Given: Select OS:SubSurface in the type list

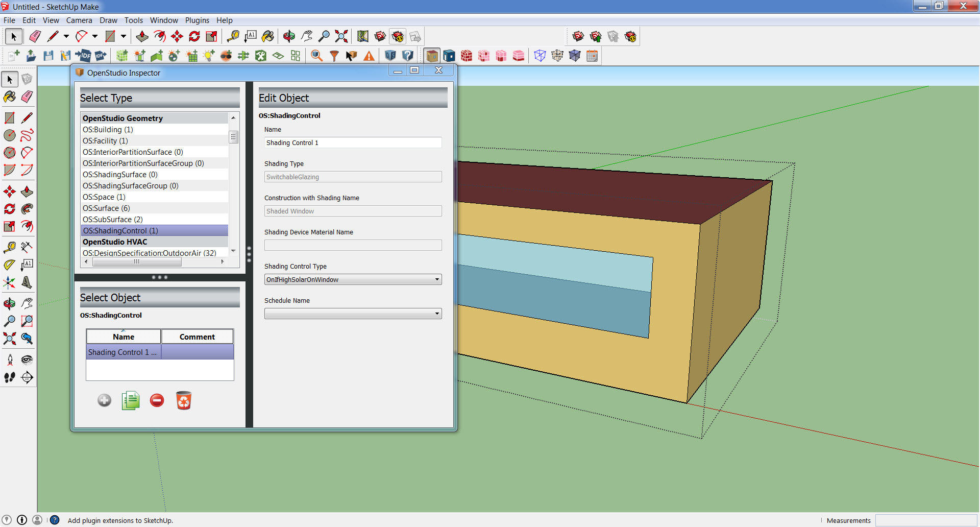Looking at the screenshot, I should pos(113,219).
